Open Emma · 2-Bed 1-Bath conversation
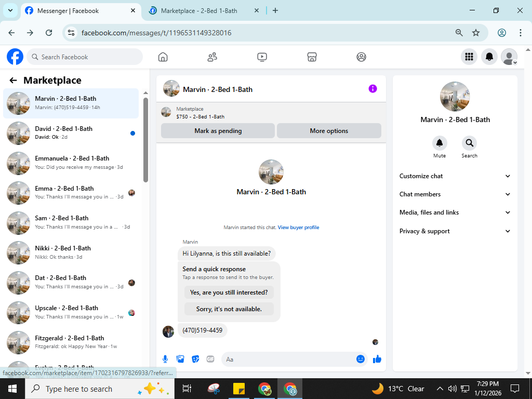Image resolution: width=532 pixels, height=399 pixels. 71,193
